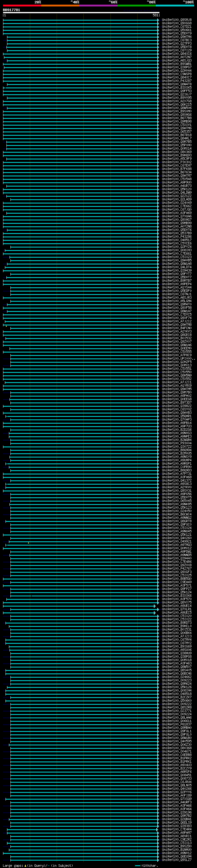Select hit label UniRef100_C6SY02
197x868 pixels.
177,410
